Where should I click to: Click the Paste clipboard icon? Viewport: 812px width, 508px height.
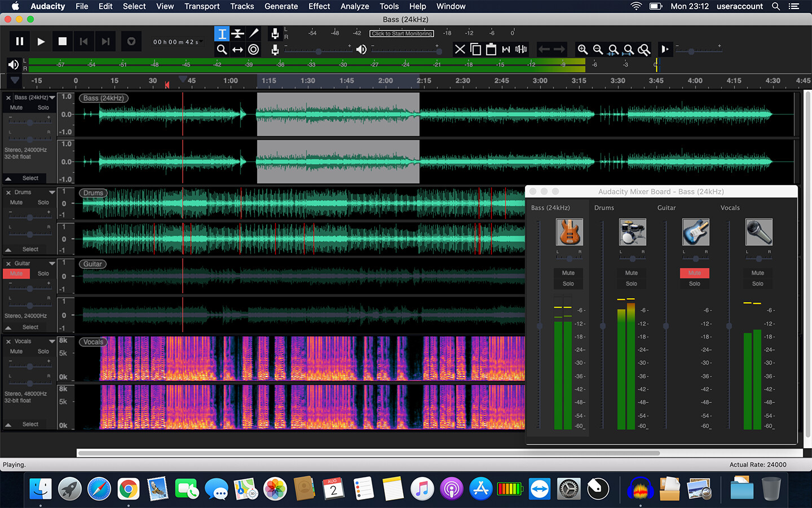coord(491,50)
